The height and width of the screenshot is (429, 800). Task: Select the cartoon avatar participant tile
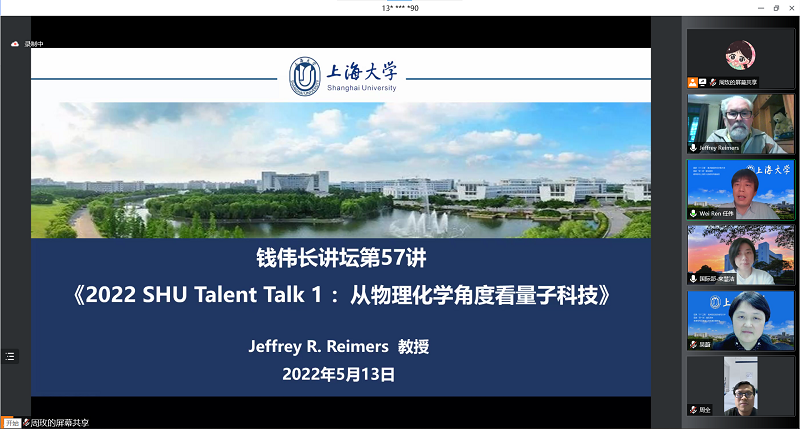coord(740,59)
